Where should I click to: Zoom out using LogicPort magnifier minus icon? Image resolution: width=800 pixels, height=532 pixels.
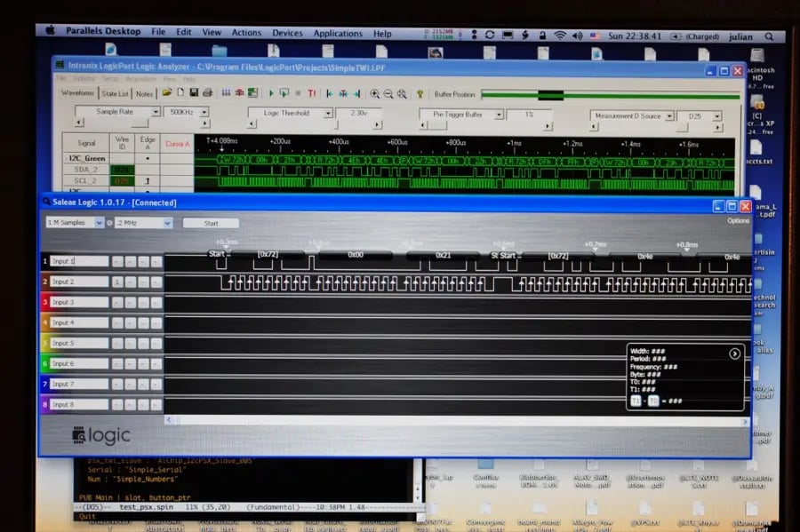pyautogui.click(x=388, y=94)
